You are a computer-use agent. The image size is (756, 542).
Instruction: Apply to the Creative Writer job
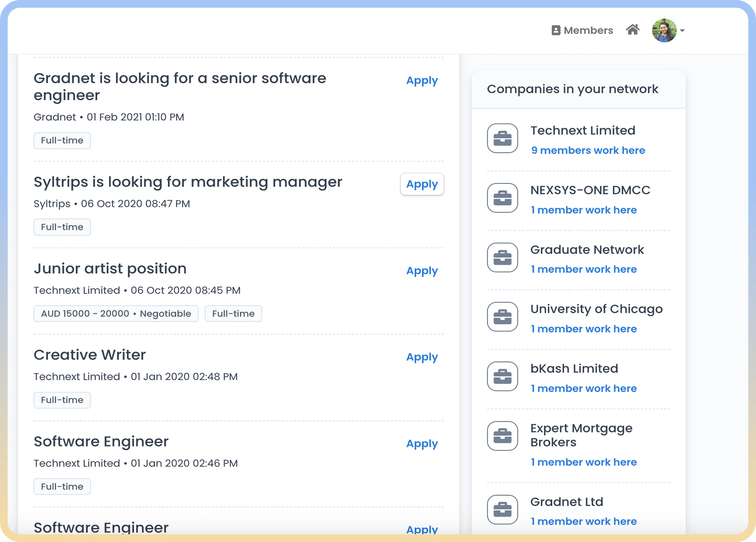click(422, 357)
